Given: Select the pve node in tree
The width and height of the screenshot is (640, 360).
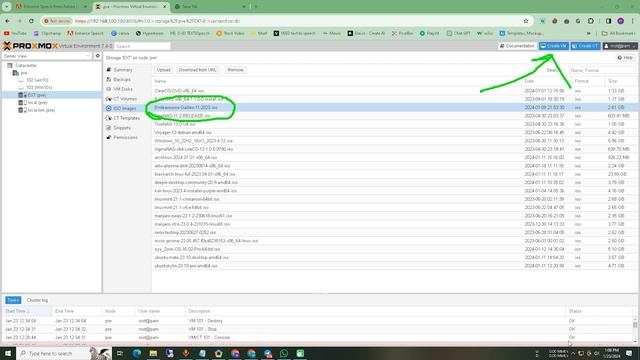Looking at the screenshot, I should [23, 73].
